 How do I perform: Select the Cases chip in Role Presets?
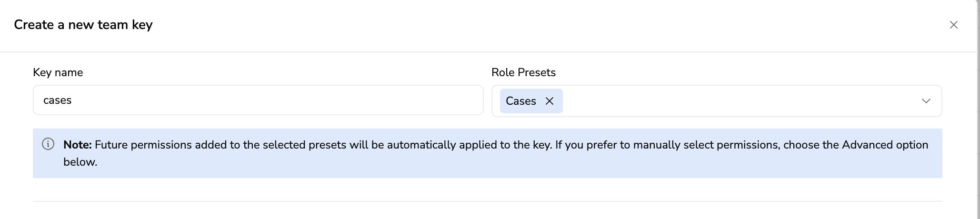(520, 101)
